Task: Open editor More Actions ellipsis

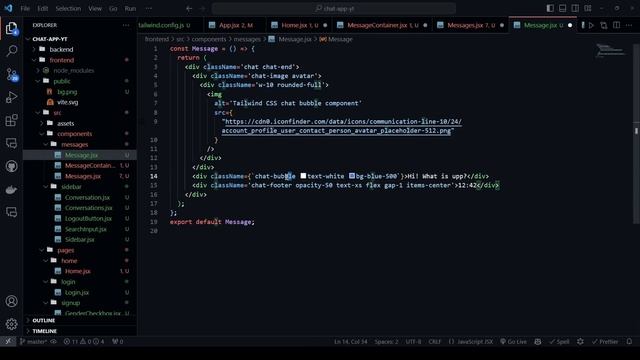Action: pyautogui.click(x=629, y=25)
